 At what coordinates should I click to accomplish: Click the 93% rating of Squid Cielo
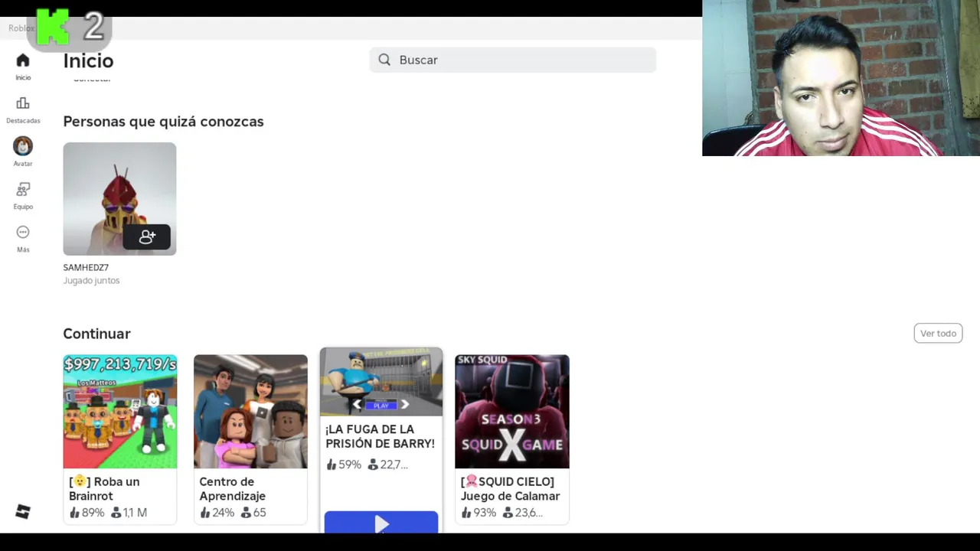tap(479, 512)
